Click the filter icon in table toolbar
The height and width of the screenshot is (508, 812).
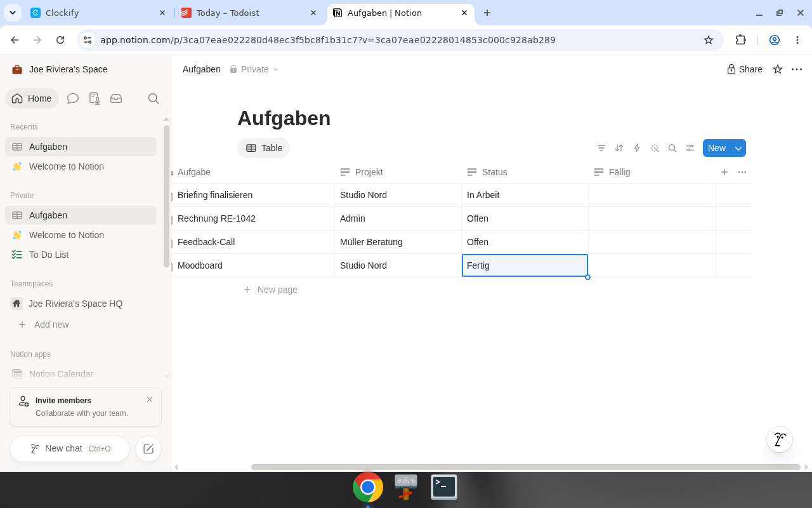[601, 148]
